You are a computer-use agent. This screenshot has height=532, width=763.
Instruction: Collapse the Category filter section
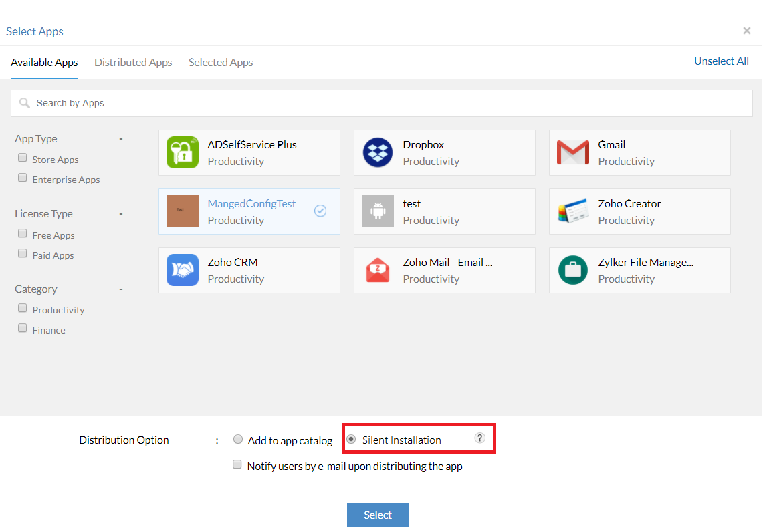coord(121,289)
